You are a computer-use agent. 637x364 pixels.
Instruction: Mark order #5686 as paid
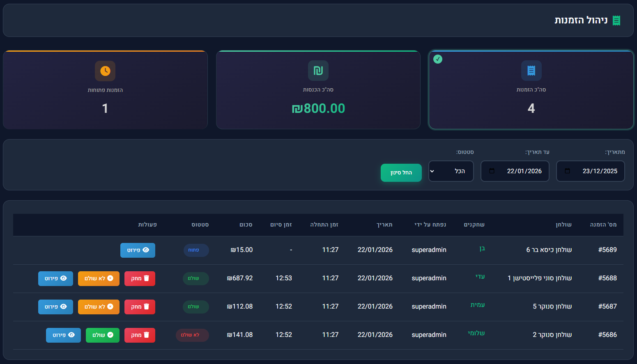click(102, 335)
